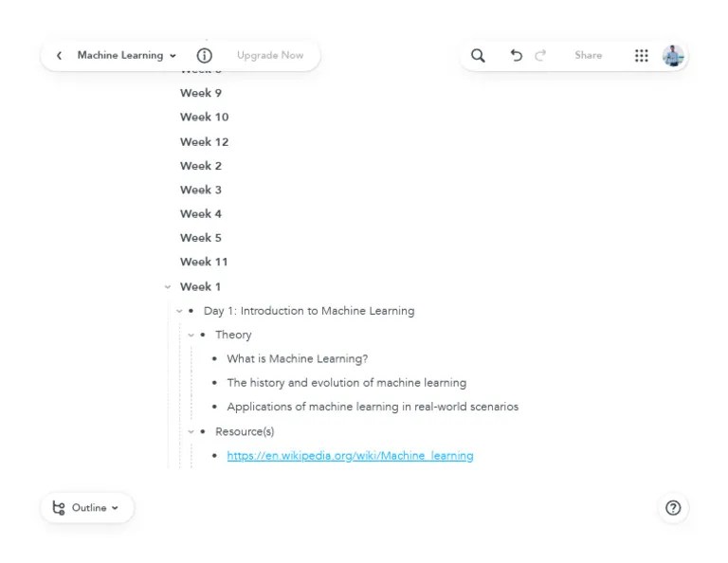Redo the last undone change
This screenshot has width=728, height=563.
(540, 56)
